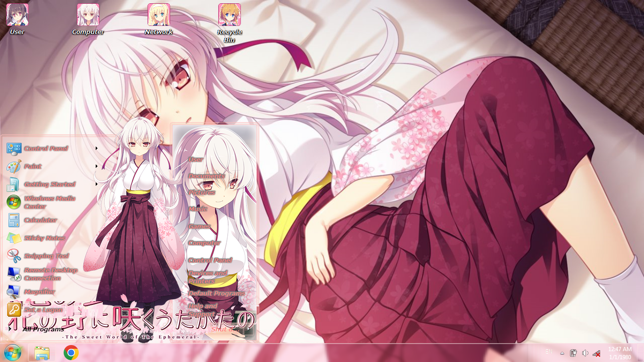Click the Sticky Notes icon
The image size is (644, 362).
[x=14, y=238]
